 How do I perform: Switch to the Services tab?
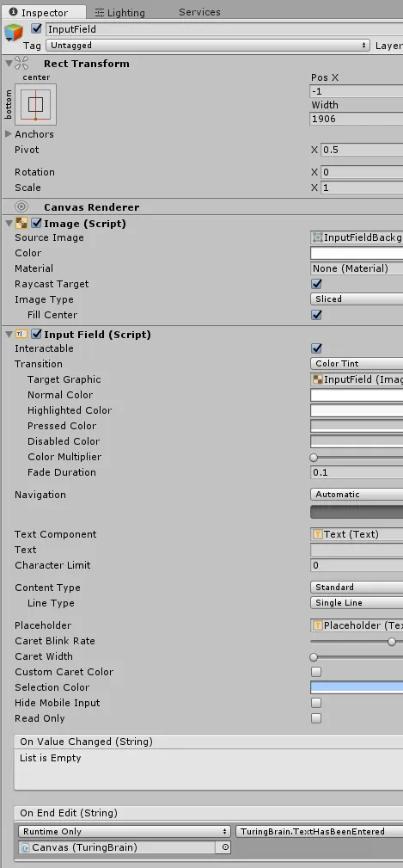[199, 12]
